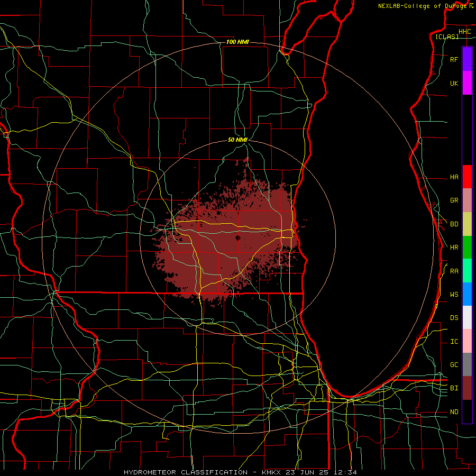Click the yellow BD color swatch
The height and width of the screenshot is (476, 476).
467,224
